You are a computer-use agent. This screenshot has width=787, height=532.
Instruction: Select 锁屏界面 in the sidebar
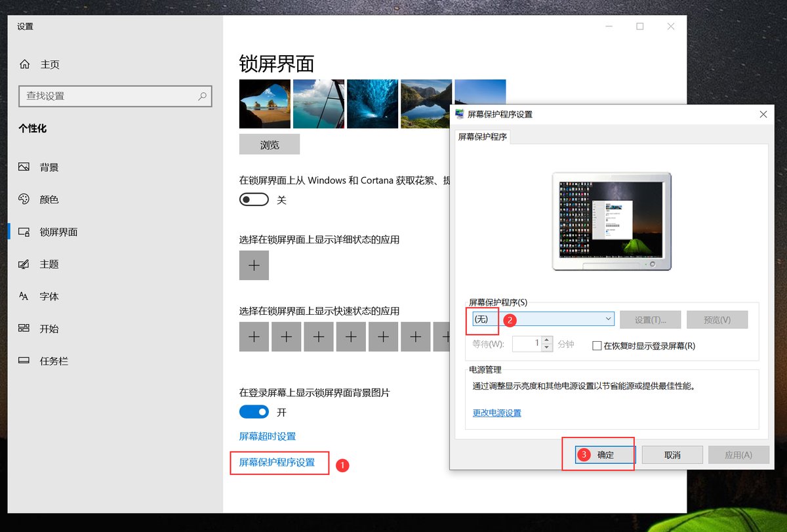pyautogui.click(x=49, y=232)
